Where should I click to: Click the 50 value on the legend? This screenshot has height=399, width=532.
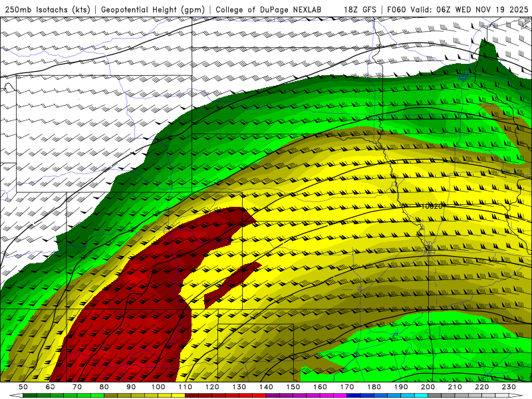[23, 387]
